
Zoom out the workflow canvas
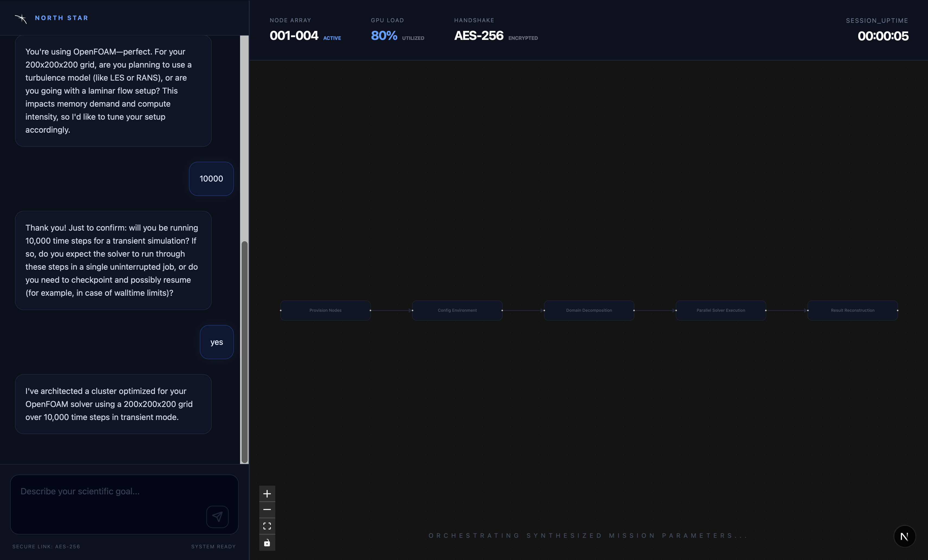(267, 510)
